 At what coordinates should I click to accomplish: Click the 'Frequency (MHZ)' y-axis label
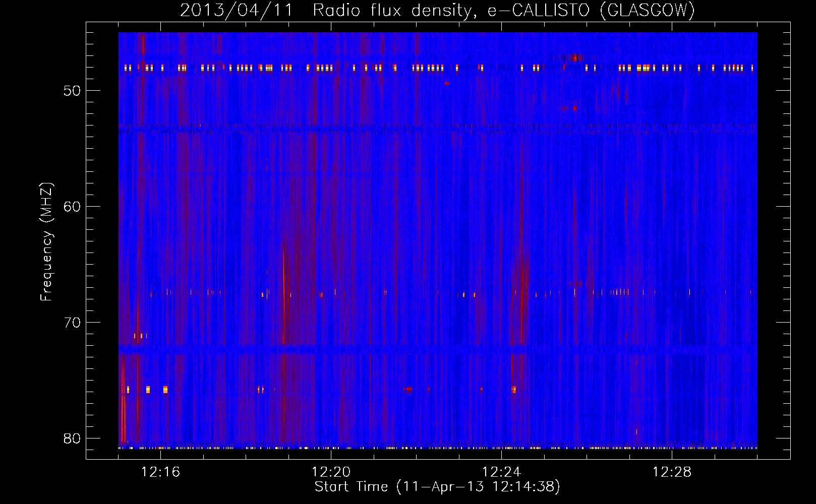[46, 242]
